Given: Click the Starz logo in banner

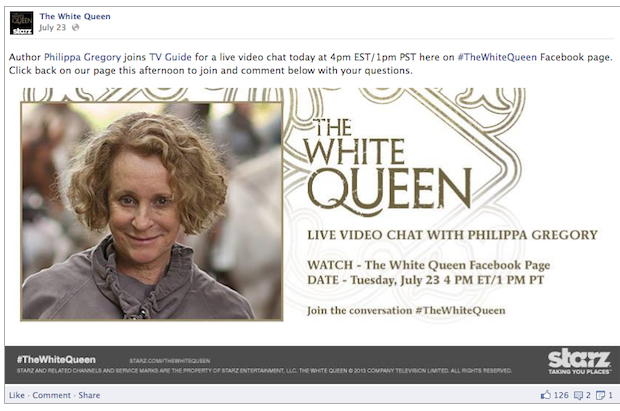Looking at the screenshot, I should point(579,362).
